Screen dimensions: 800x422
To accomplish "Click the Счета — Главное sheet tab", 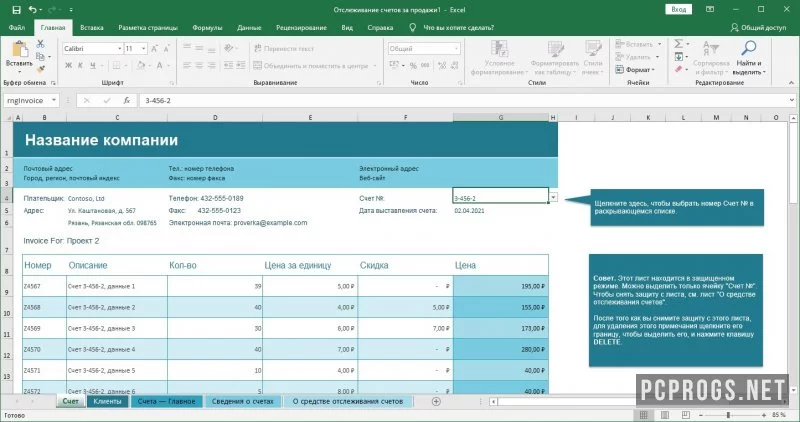I will [166, 402].
